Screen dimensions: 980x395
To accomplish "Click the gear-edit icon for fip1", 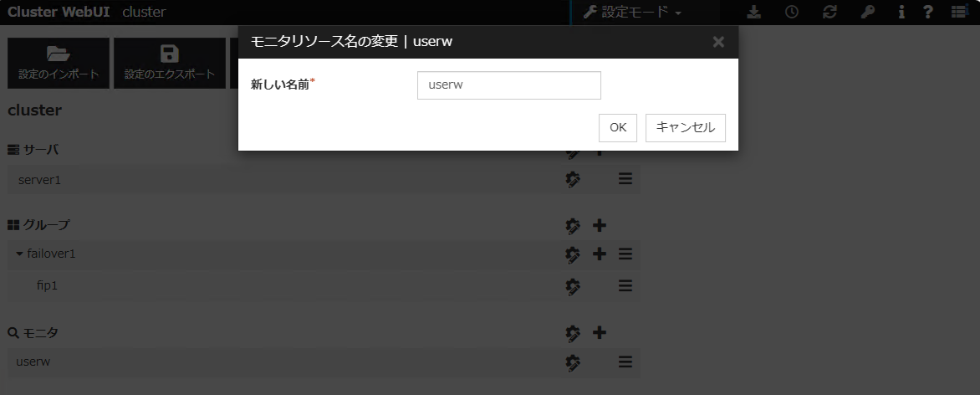I will tap(573, 286).
